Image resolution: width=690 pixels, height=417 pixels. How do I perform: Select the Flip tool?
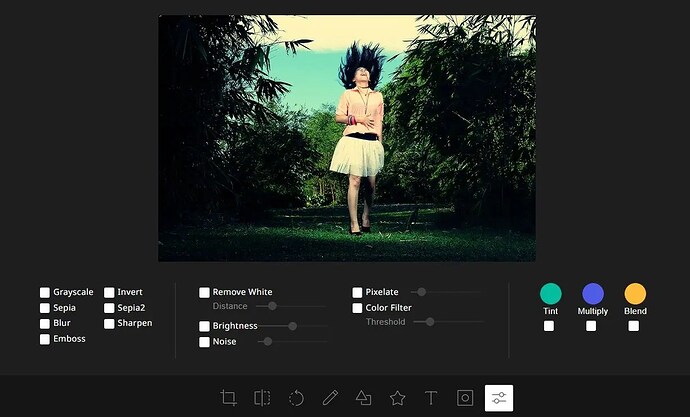tap(262, 398)
